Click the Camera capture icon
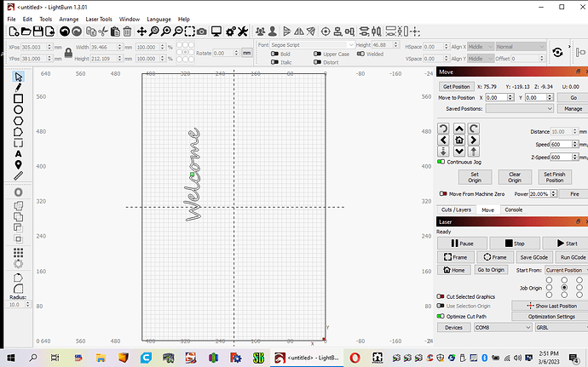Viewport: 588px width, 367px height. [202, 32]
